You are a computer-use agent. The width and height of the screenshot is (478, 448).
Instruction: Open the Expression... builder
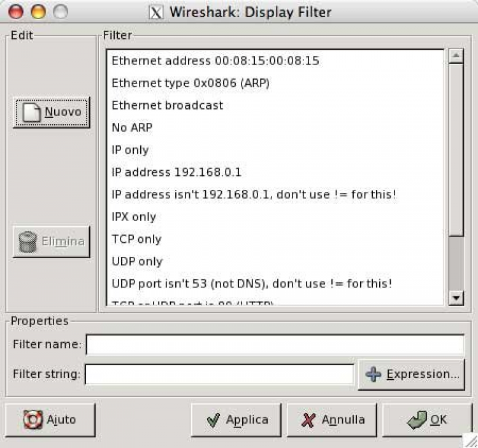click(412, 374)
